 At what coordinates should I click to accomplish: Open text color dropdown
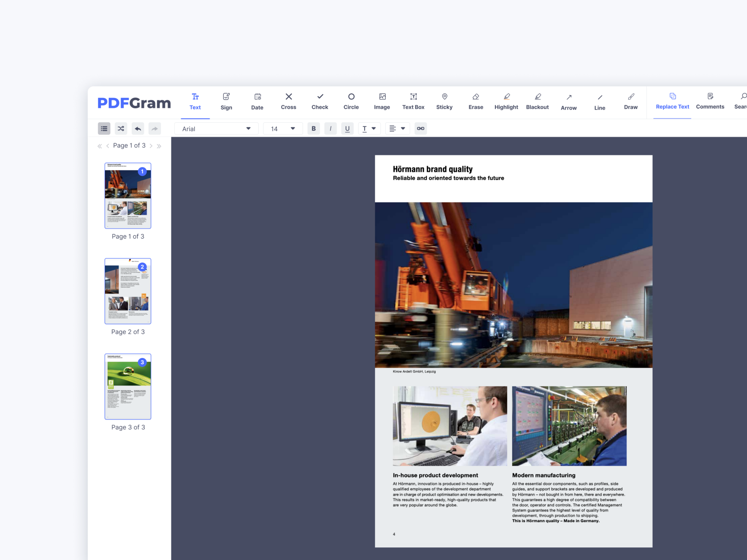[369, 129]
